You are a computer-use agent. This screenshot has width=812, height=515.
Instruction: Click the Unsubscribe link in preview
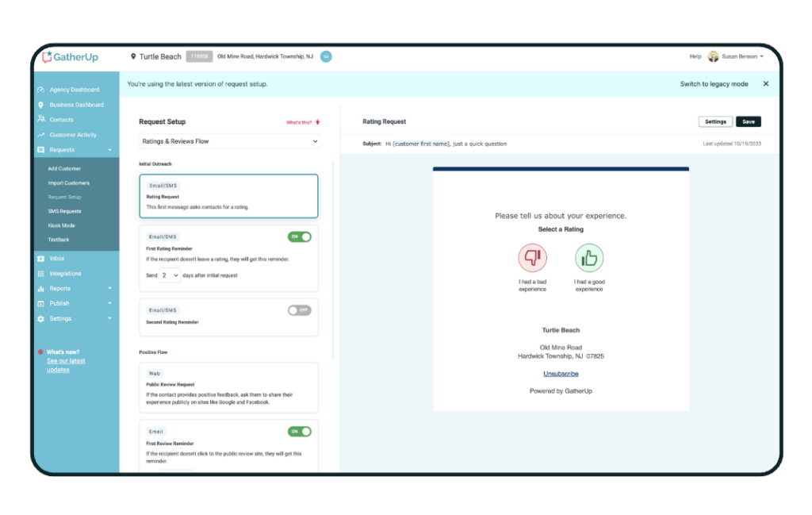coord(561,374)
